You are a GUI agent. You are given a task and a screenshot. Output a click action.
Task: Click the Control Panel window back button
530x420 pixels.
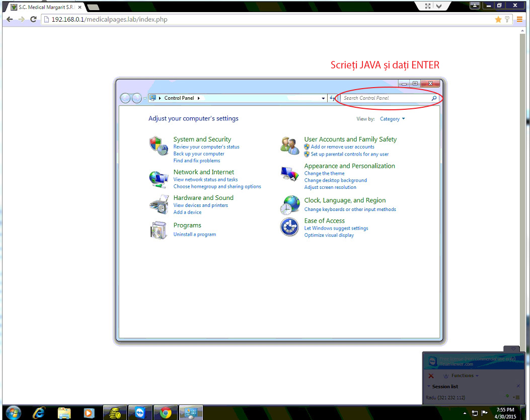point(125,98)
